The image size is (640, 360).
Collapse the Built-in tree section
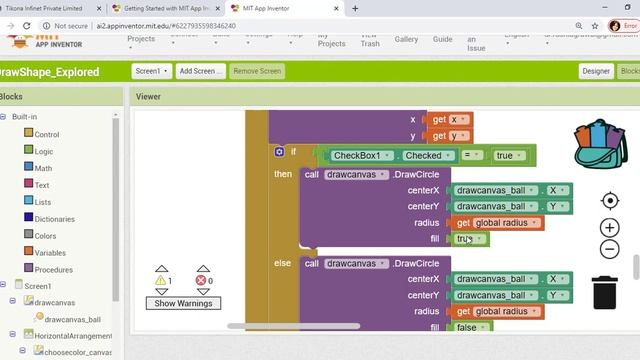[3, 117]
